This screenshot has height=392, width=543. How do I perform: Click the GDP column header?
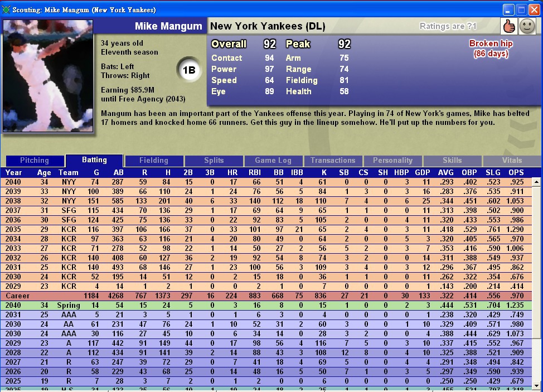click(423, 172)
